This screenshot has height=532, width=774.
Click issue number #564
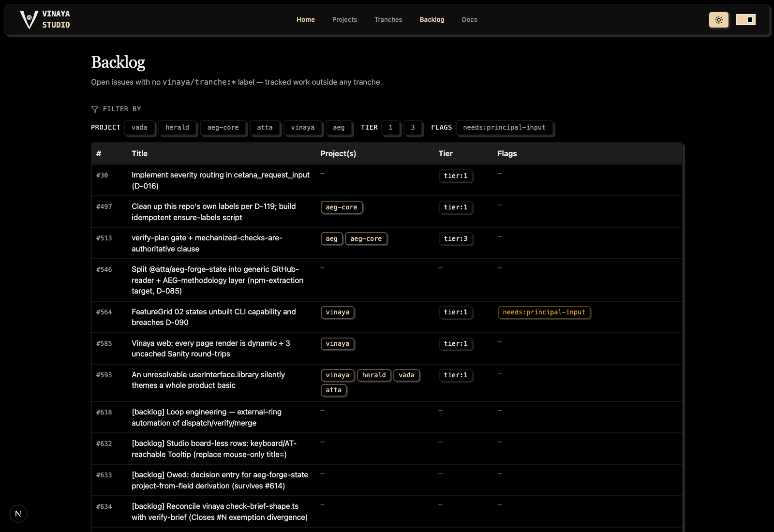(104, 312)
